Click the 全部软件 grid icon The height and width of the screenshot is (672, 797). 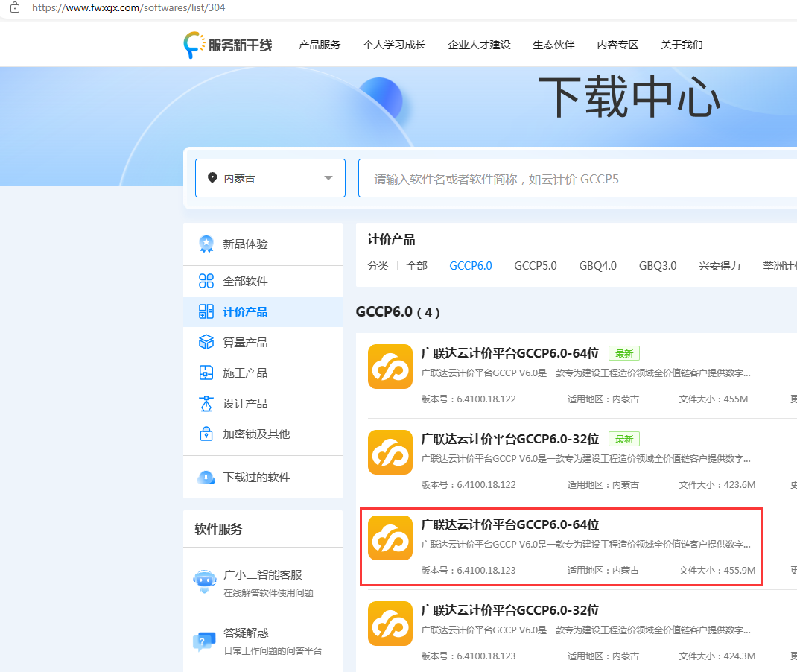[x=206, y=281]
